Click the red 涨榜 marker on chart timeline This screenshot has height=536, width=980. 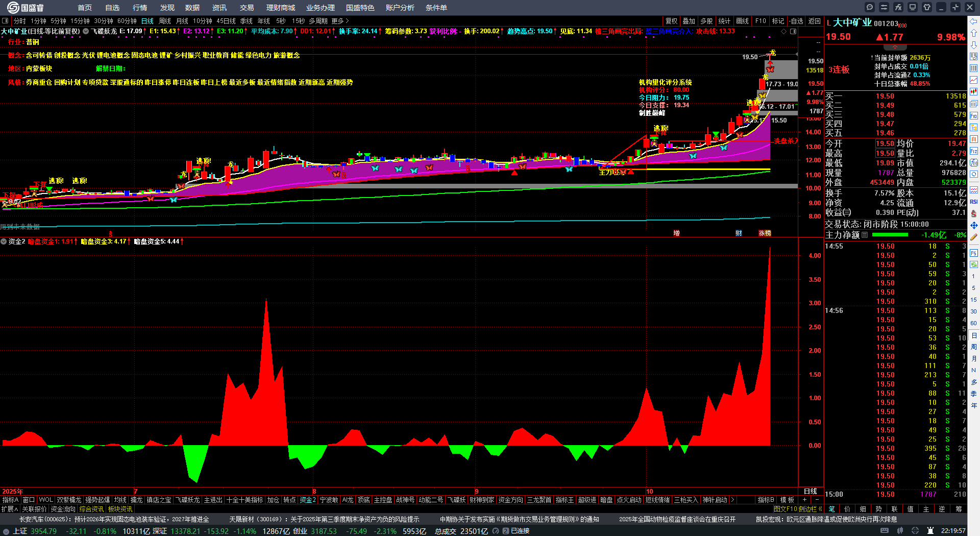(765, 233)
